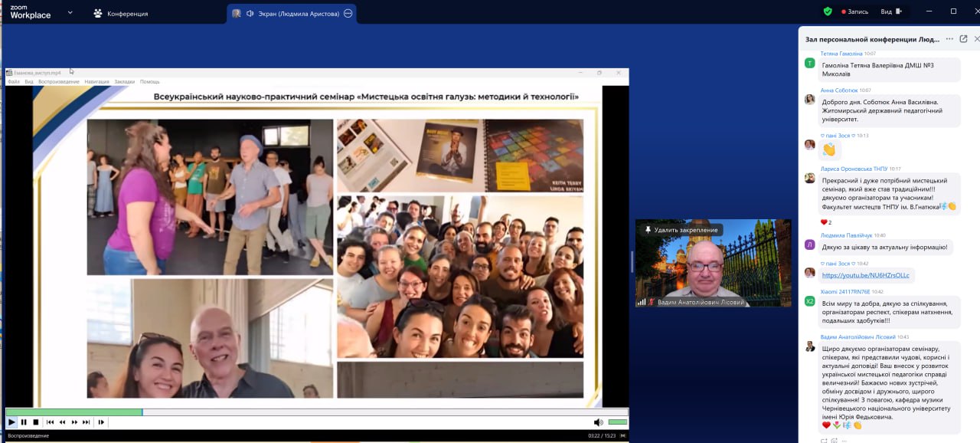Open the chat panel three-dots menu
The width and height of the screenshot is (980, 443).
[x=950, y=38]
